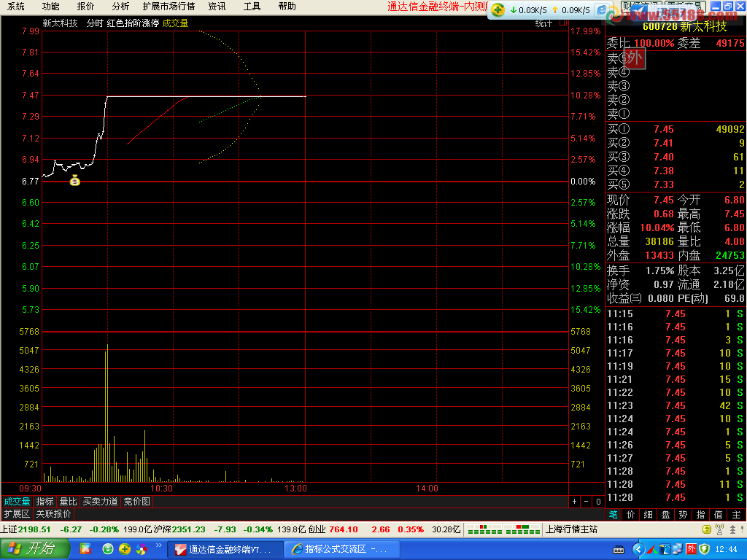The image size is (747, 560).
Task: Open the green browser quick launch icon
Action: pyautogui.click(x=108, y=549)
